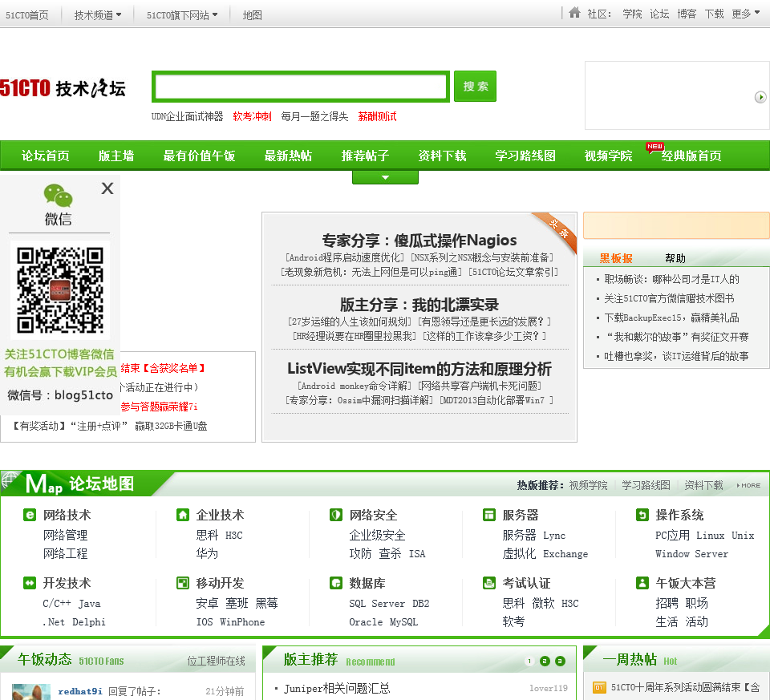Open headline 版主分享：我的北漂实录
770x700 pixels.
(419, 305)
